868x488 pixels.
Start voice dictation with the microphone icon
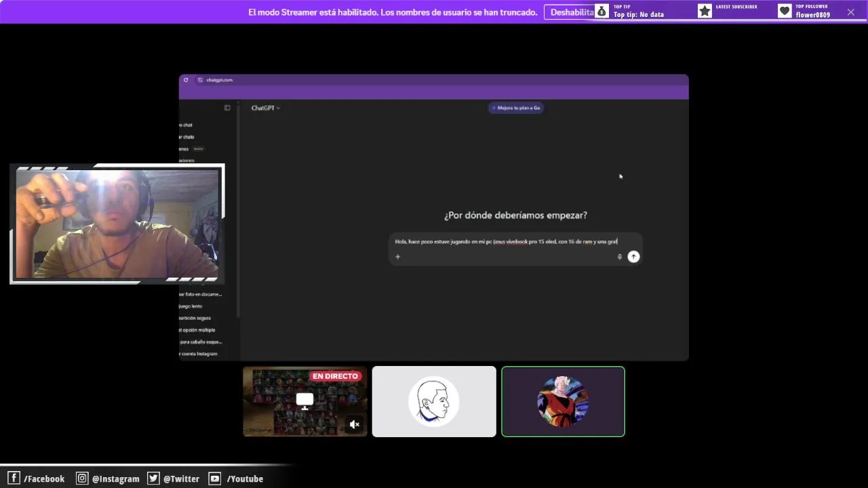[x=619, y=257]
